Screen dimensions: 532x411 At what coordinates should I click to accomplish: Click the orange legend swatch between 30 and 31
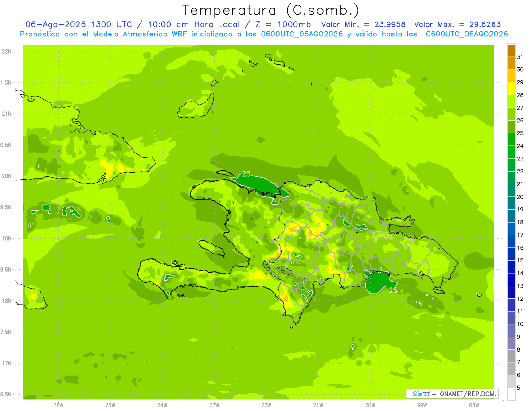(x=511, y=64)
